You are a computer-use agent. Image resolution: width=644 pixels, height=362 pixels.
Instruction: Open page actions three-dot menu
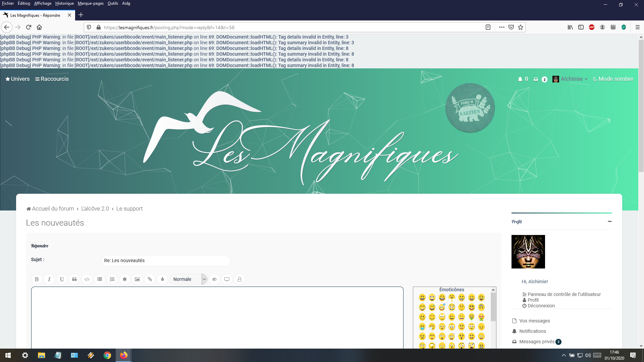click(501, 27)
